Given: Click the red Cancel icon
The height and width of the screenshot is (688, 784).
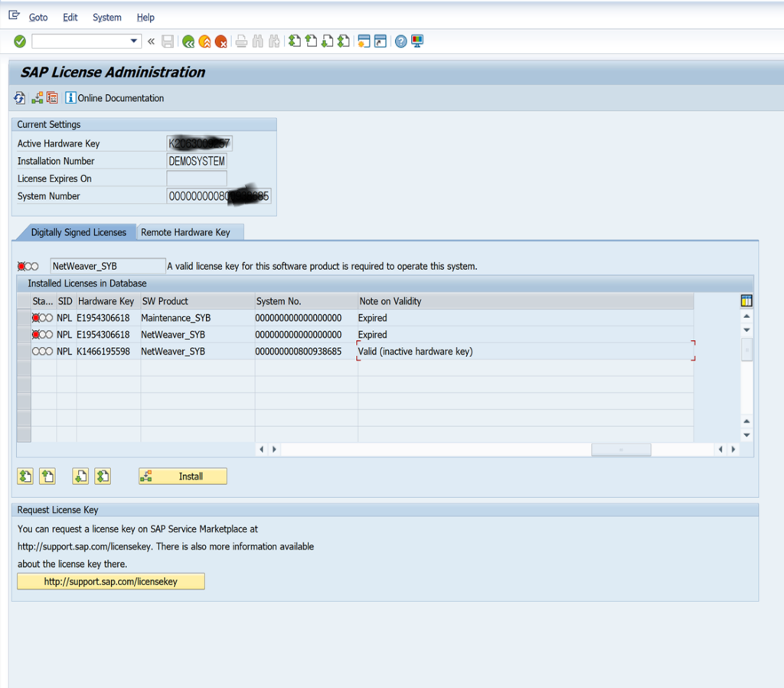Looking at the screenshot, I should pos(221,41).
